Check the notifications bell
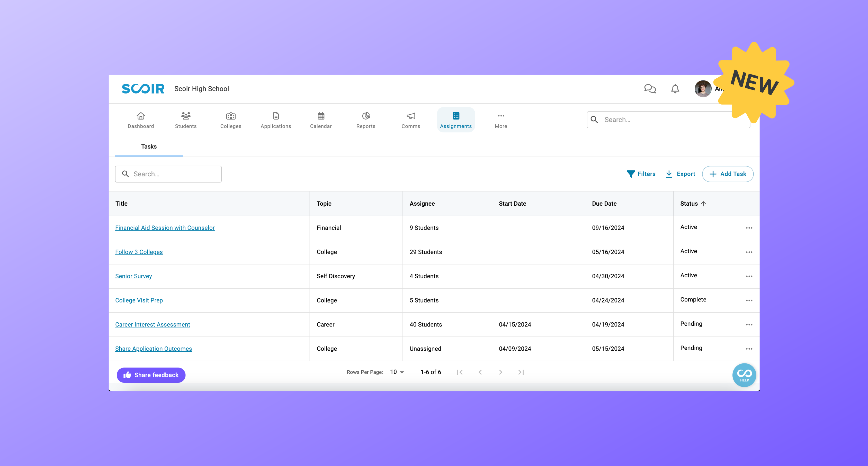The width and height of the screenshot is (868, 466). [x=675, y=89]
